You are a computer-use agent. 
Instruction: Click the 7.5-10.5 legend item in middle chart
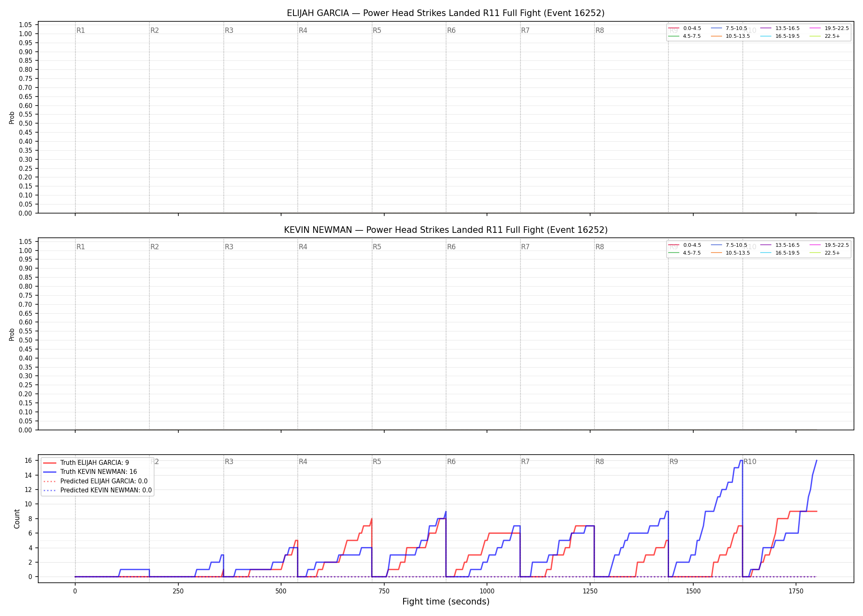pos(729,245)
